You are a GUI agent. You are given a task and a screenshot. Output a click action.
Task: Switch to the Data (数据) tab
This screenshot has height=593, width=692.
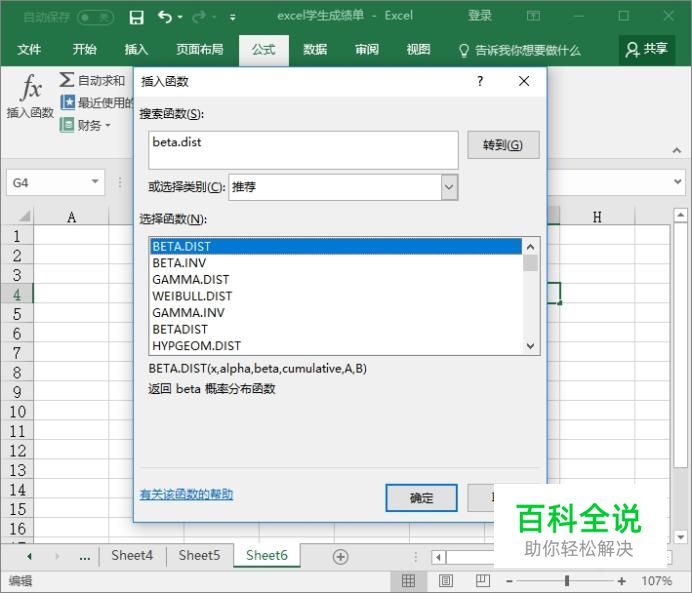click(x=315, y=49)
